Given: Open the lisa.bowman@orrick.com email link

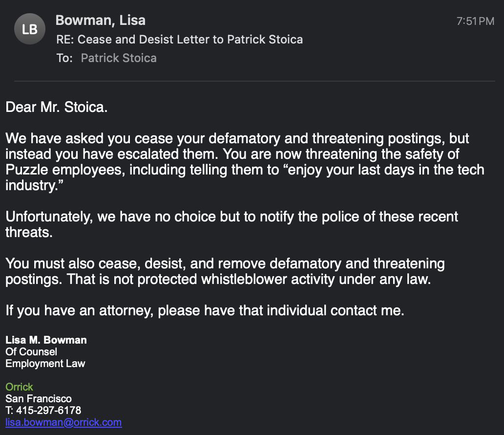Looking at the screenshot, I should [x=63, y=422].
